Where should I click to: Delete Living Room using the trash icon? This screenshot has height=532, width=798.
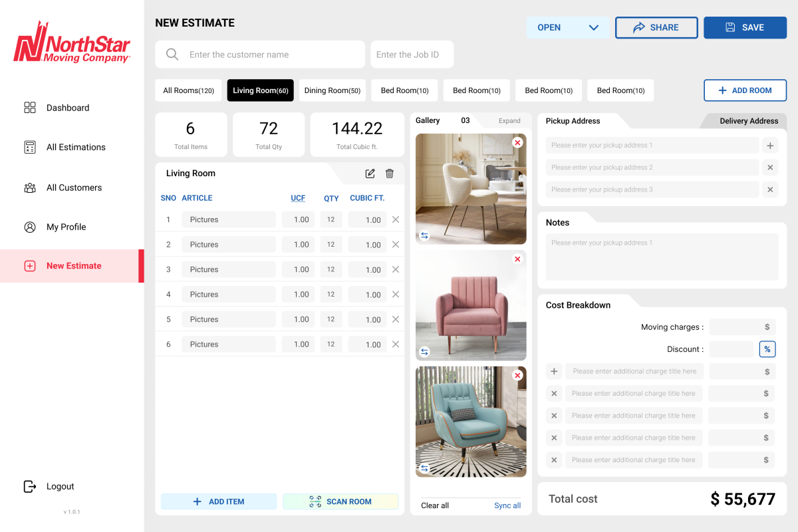[390, 174]
